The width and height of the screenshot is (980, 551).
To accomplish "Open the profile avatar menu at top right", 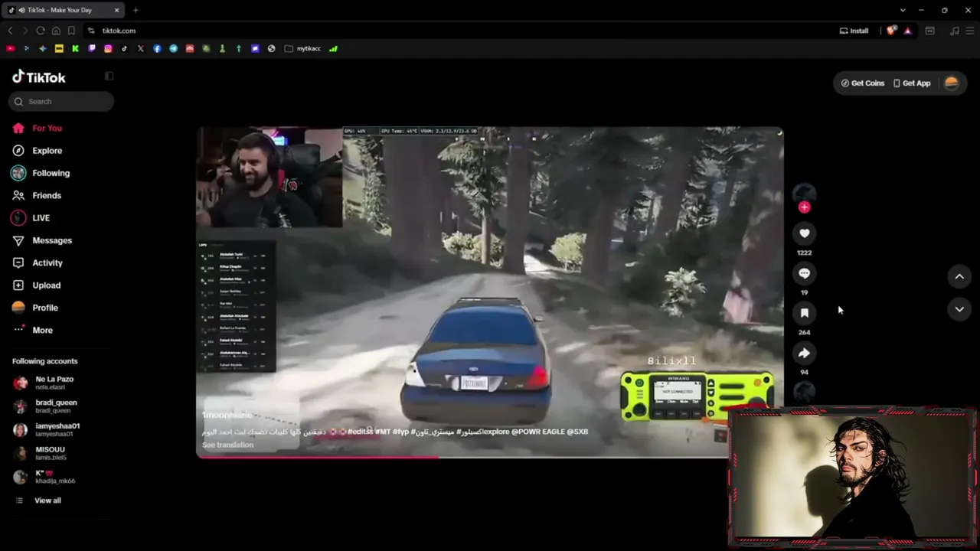I will tap(952, 83).
